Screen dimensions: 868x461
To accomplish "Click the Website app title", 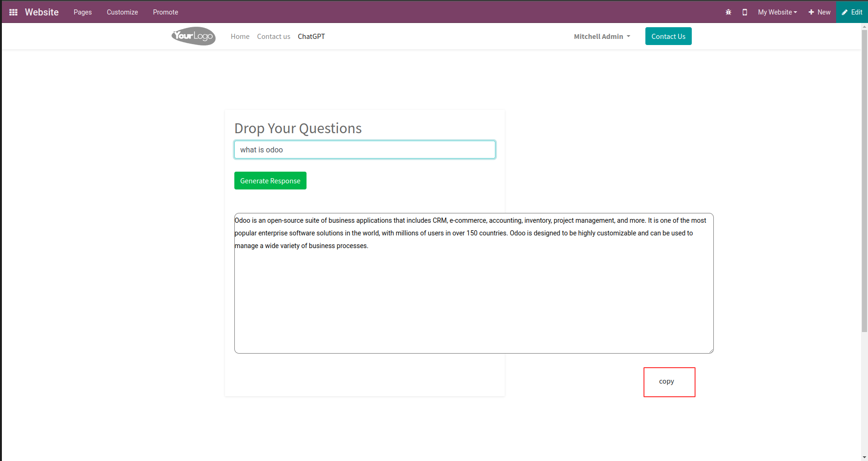I will pyautogui.click(x=42, y=12).
